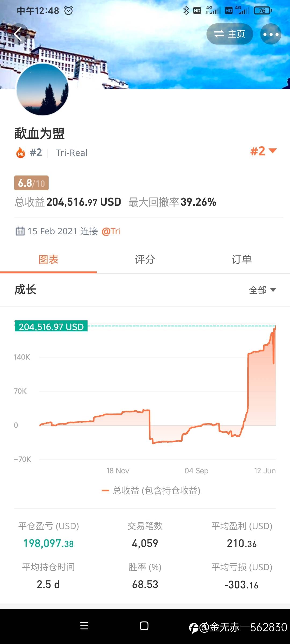Tap the 12 Jun chart axis marker

(x=265, y=471)
